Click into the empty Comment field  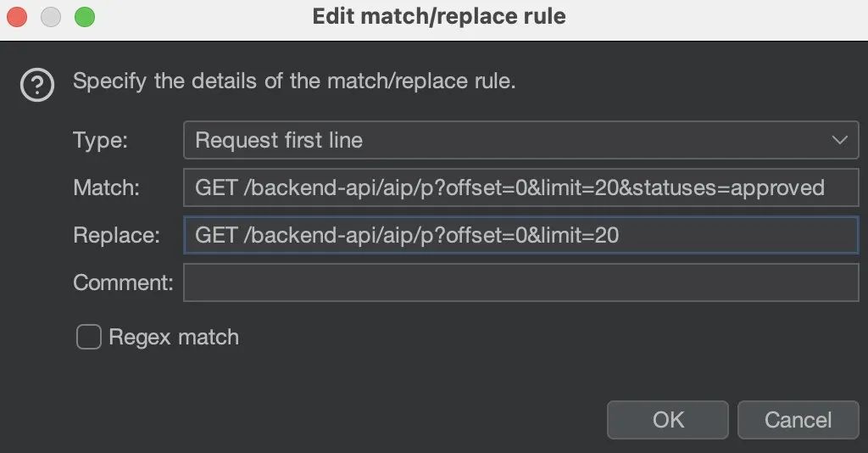tap(520, 282)
